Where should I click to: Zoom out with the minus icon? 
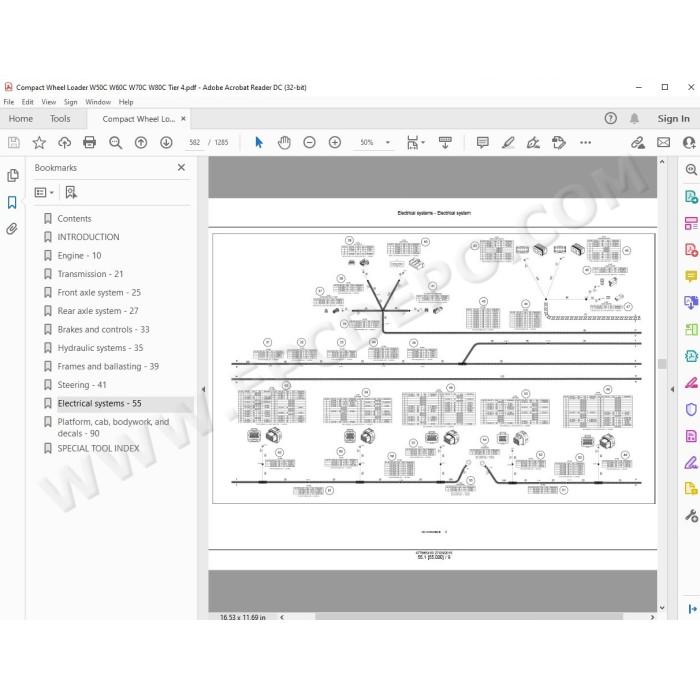click(309, 142)
